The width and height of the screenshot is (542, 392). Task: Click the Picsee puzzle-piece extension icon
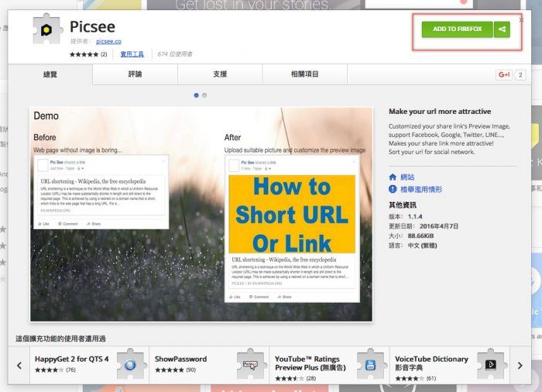pyautogui.click(x=47, y=29)
